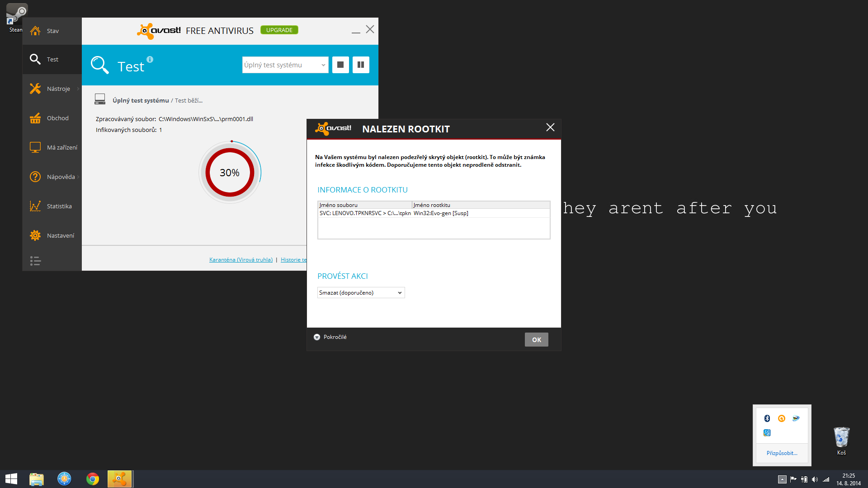Open the Karanténa (Virová truhla) link

click(241, 260)
